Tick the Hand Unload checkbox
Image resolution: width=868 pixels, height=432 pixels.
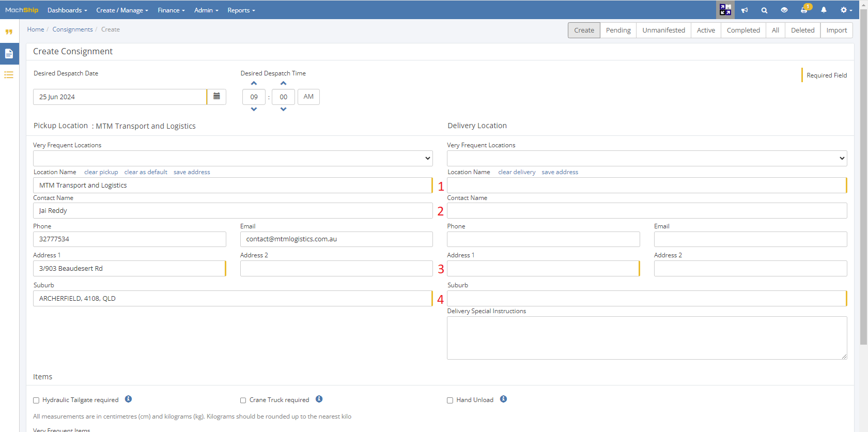pyautogui.click(x=450, y=400)
